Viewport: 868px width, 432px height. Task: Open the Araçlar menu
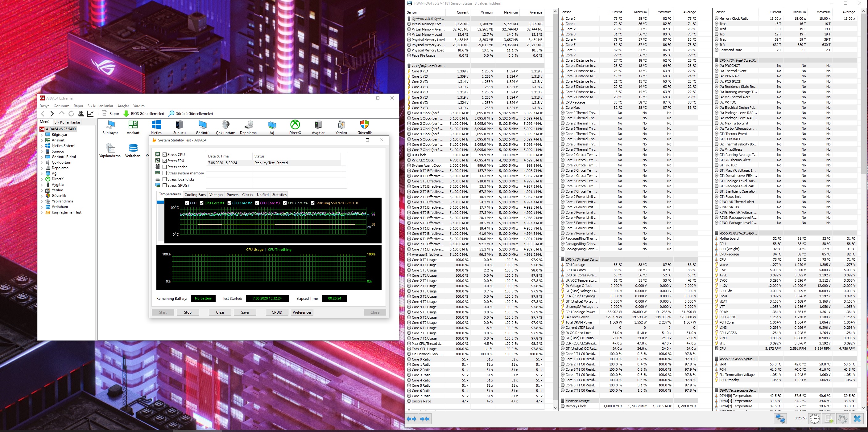tap(123, 106)
